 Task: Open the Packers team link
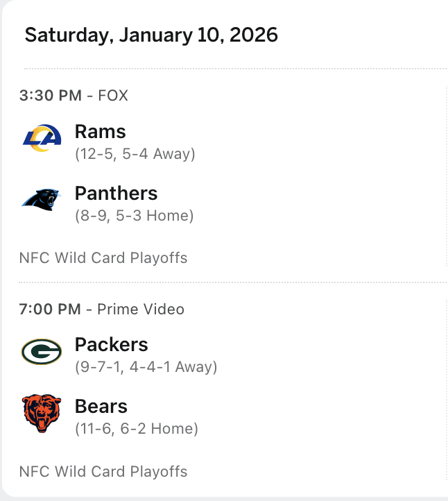click(111, 345)
